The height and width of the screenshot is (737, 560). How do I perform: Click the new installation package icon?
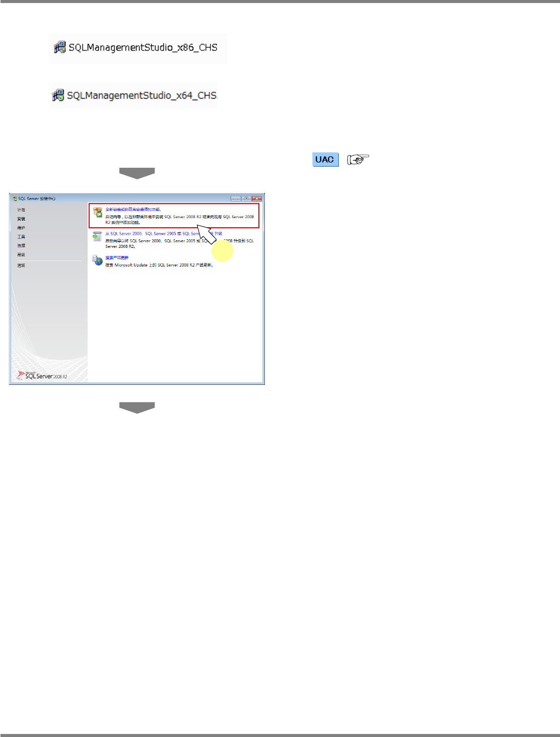point(97,212)
